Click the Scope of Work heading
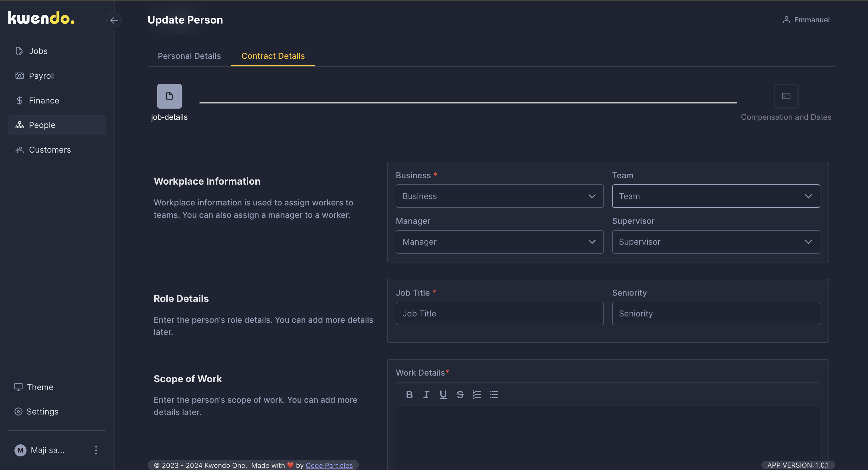This screenshot has width=868, height=470. pos(188,379)
